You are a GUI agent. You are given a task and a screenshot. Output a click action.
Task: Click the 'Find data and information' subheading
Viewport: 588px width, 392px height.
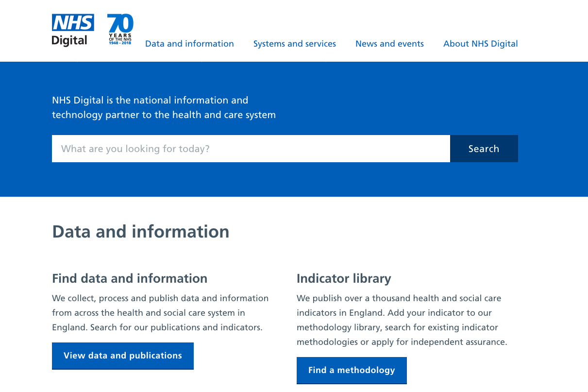tap(130, 278)
